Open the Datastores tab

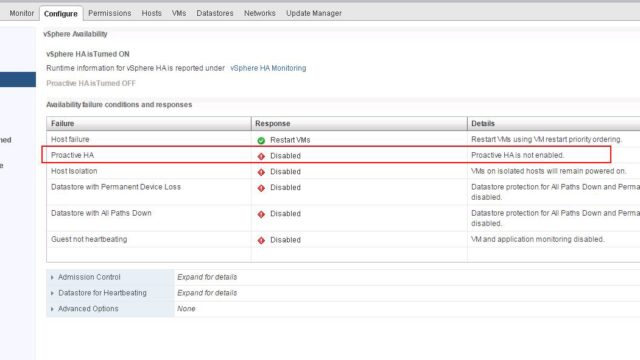point(215,13)
